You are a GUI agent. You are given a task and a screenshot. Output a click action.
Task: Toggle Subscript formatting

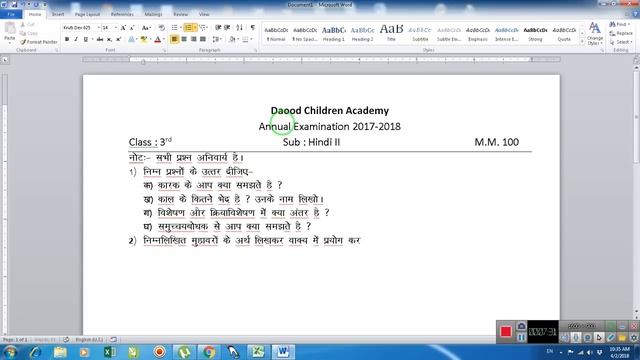pos(109,39)
